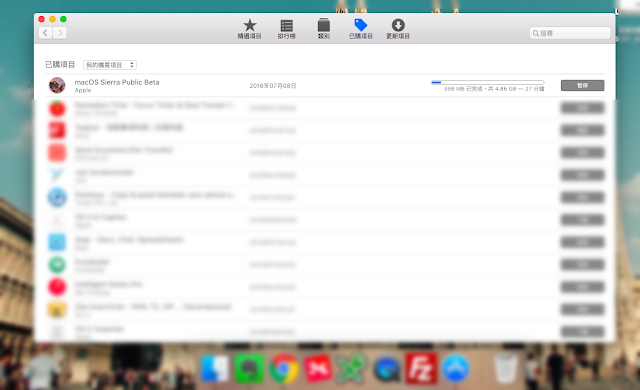The image size is (640, 390).
Task: Click the macOS Sierra download progress bar
Action: pos(488,82)
